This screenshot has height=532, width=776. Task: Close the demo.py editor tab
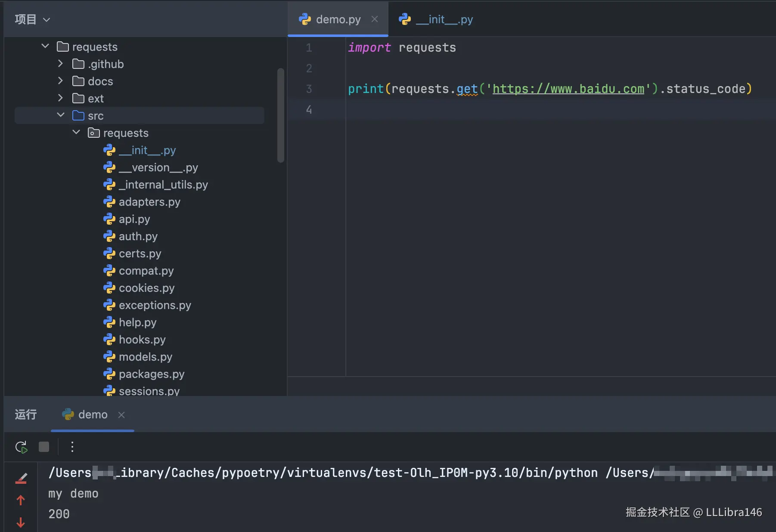click(375, 19)
